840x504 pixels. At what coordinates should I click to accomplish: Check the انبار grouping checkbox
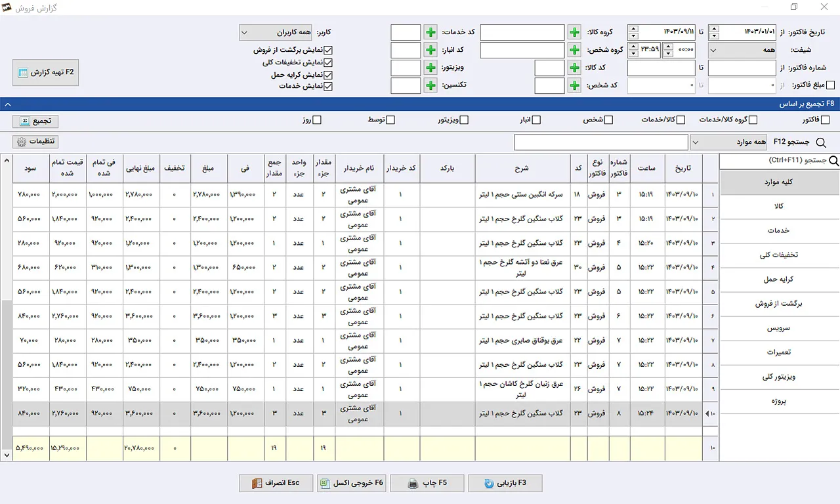(x=536, y=120)
